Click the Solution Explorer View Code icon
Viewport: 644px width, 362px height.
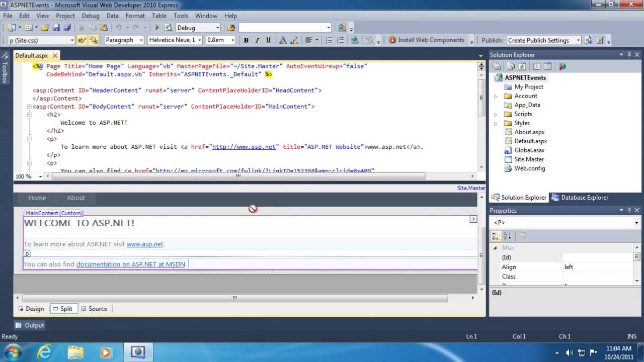click(537, 66)
